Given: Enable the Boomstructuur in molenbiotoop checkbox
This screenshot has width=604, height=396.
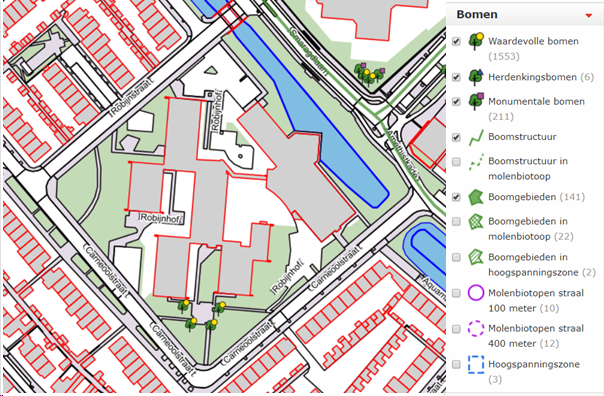Looking at the screenshot, I should (x=456, y=161).
